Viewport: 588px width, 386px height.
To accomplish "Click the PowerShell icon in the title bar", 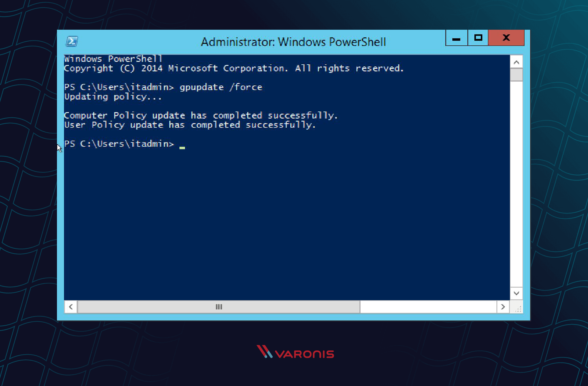I will tap(72, 41).
